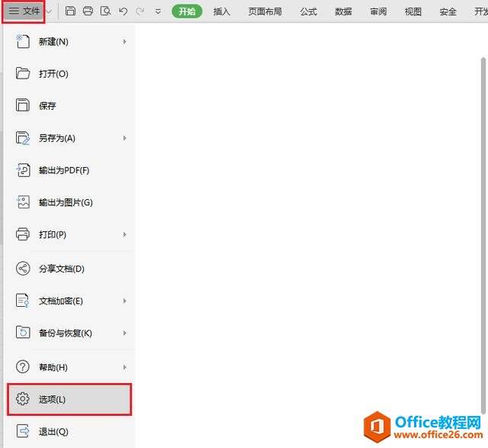
Task: Open the 文件 menu button
Action: click(24, 11)
